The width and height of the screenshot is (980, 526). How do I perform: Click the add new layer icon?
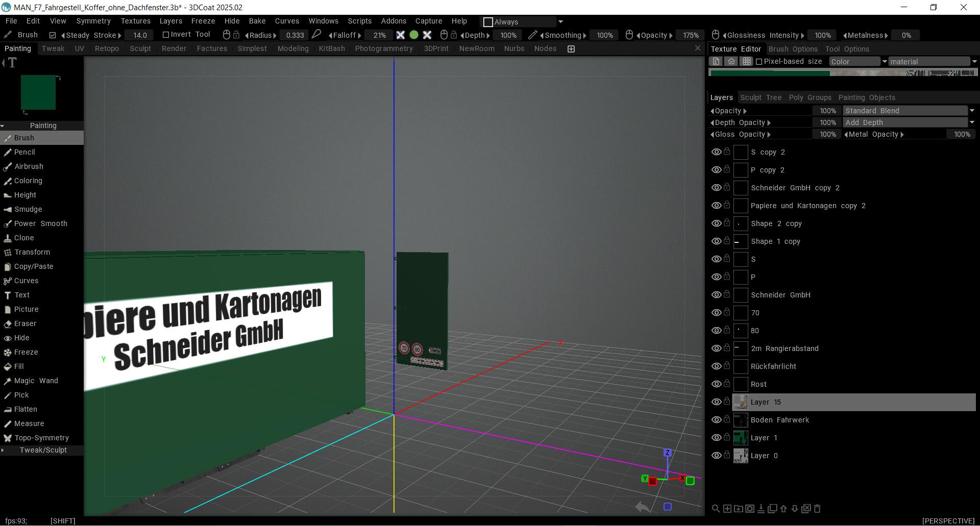click(727, 509)
